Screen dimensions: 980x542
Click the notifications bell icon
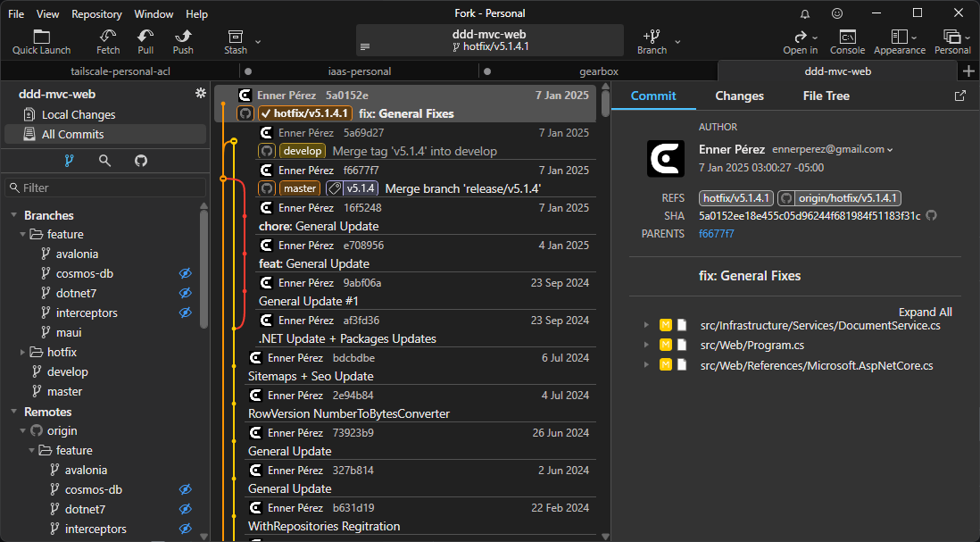click(805, 13)
